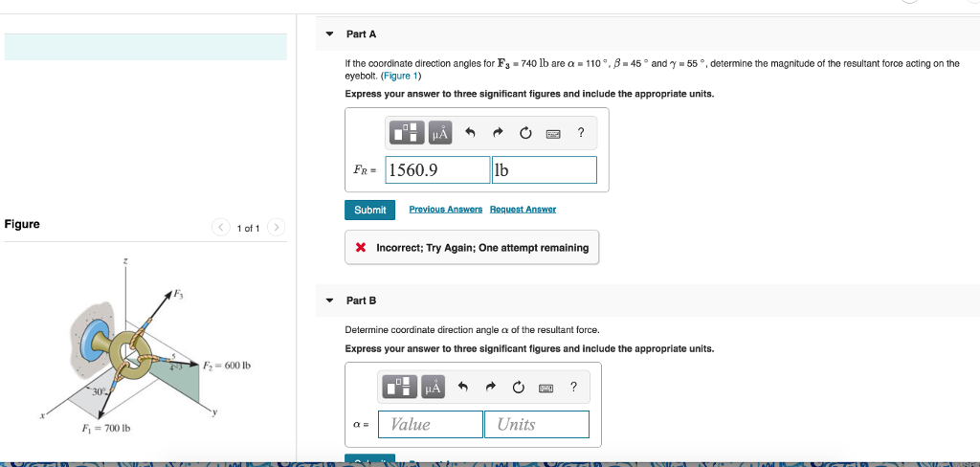Go to previous figure arrow
The width and height of the screenshot is (980, 467).
point(221,227)
